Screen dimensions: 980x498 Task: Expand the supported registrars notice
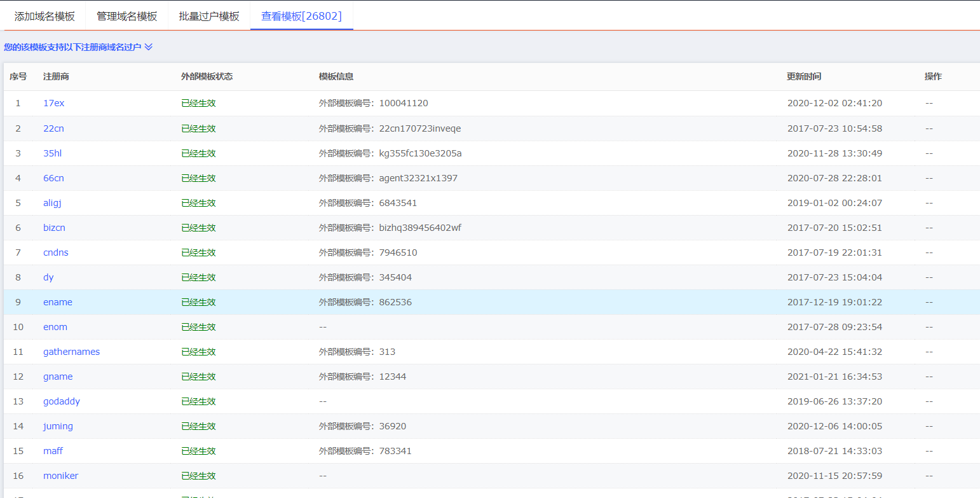click(x=78, y=47)
